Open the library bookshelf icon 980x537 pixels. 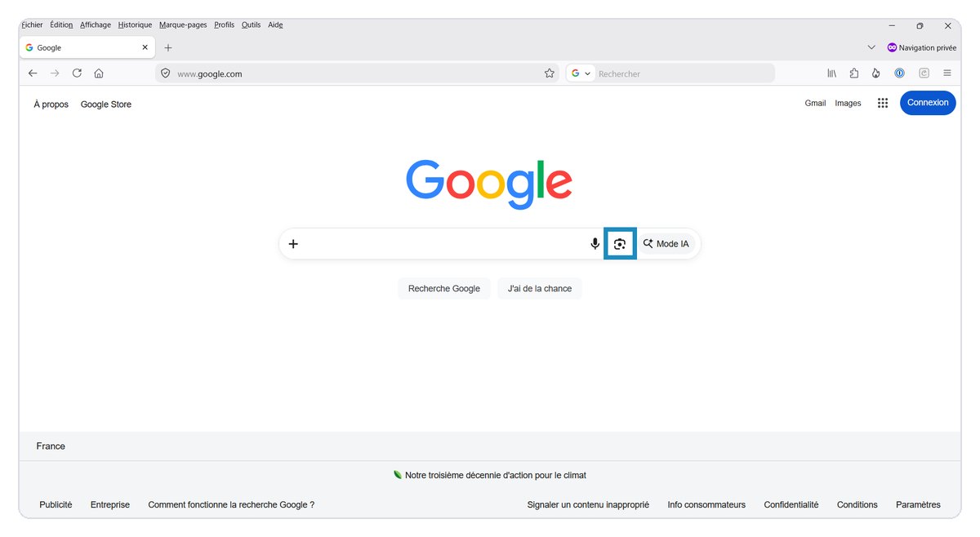coord(832,73)
